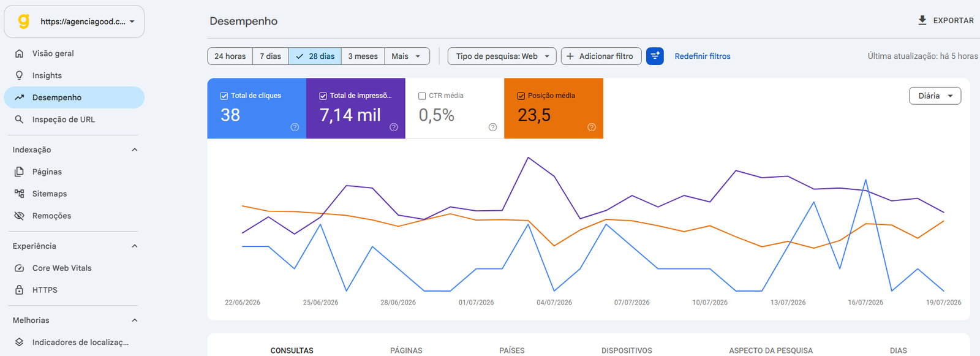Image resolution: width=980 pixels, height=356 pixels.
Task: Click the Remoções crossed-eye icon
Action: pos(20,216)
